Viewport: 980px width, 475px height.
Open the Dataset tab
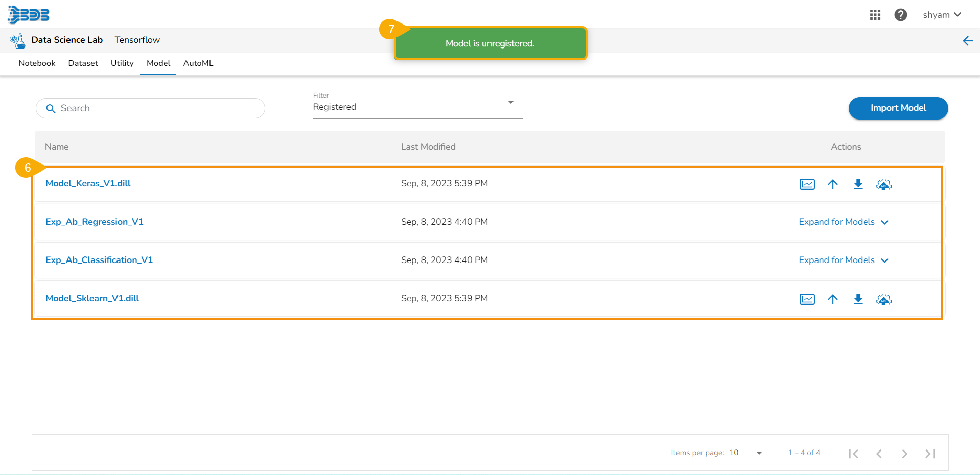(x=83, y=63)
